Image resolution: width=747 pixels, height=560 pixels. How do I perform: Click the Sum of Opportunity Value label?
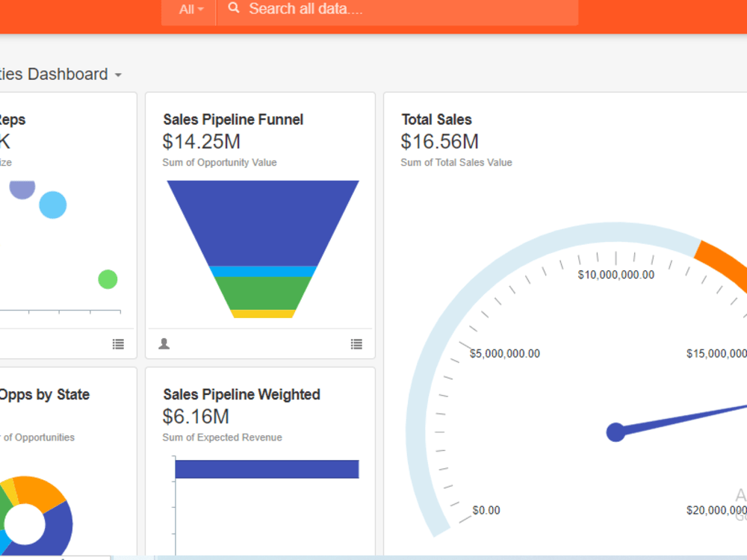pos(219,162)
